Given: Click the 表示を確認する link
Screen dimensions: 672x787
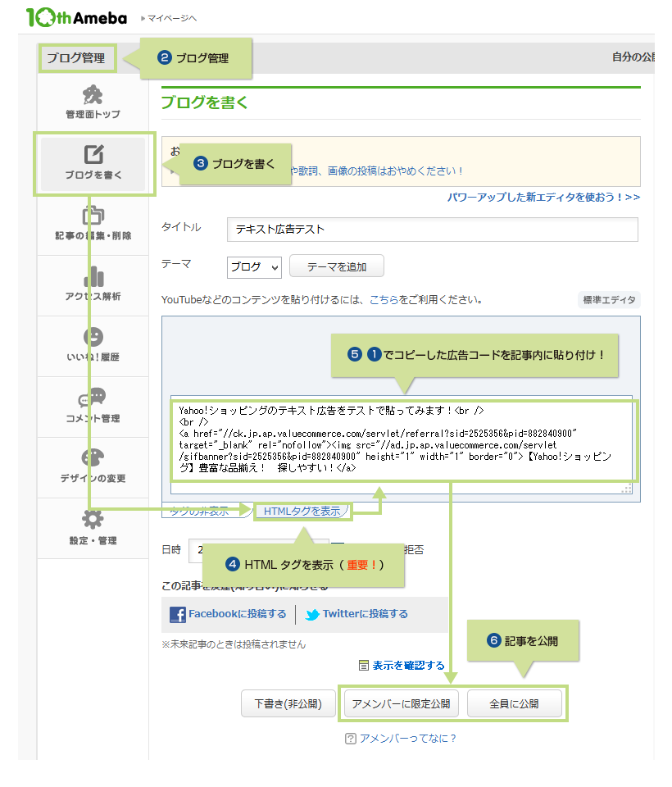Looking at the screenshot, I should pos(408,666).
